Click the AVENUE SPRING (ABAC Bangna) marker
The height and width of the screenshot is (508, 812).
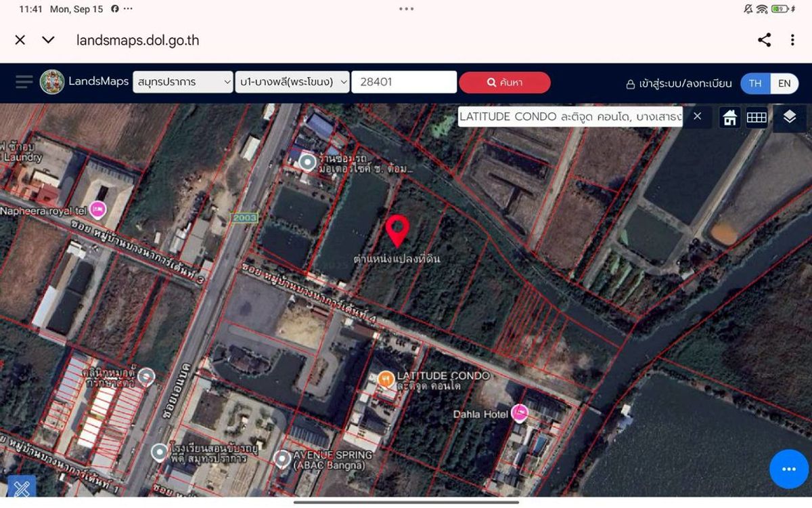click(282, 459)
